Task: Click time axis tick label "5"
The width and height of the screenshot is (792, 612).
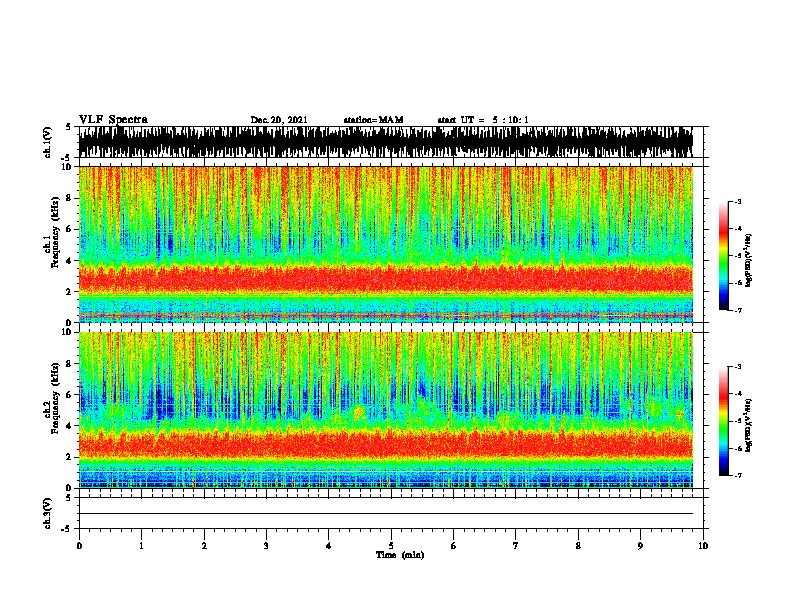Action: [x=391, y=546]
